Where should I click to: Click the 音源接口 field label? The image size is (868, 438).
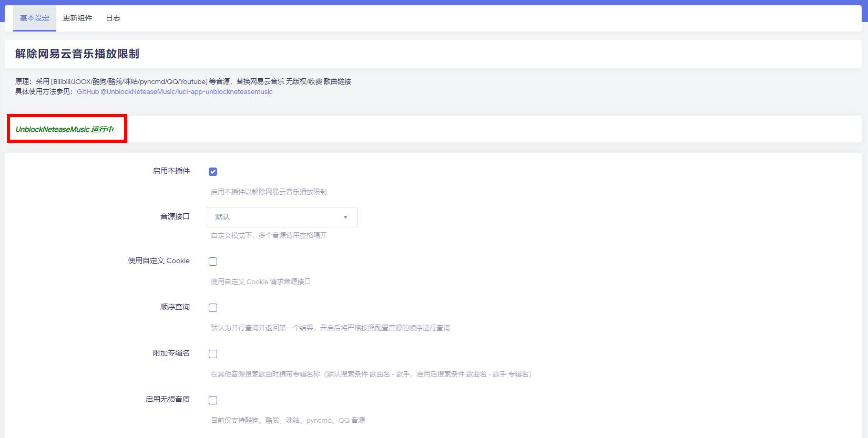[x=175, y=216]
